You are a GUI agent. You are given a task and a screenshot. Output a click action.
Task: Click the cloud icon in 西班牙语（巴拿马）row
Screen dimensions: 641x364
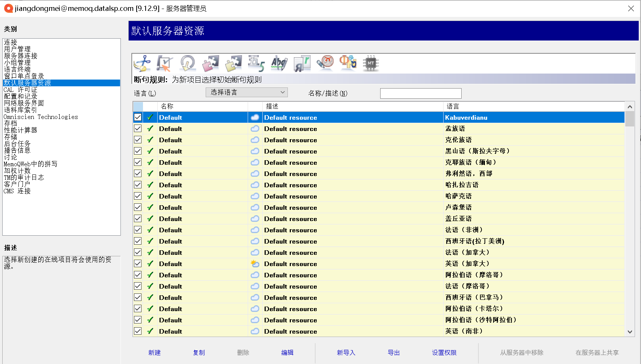point(255,297)
